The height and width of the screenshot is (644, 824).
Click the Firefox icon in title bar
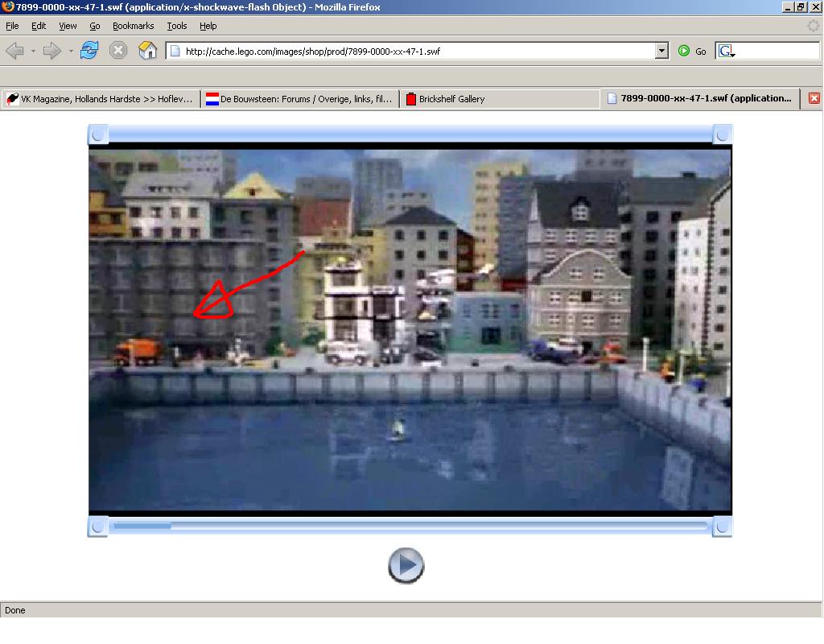click(x=7, y=6)
